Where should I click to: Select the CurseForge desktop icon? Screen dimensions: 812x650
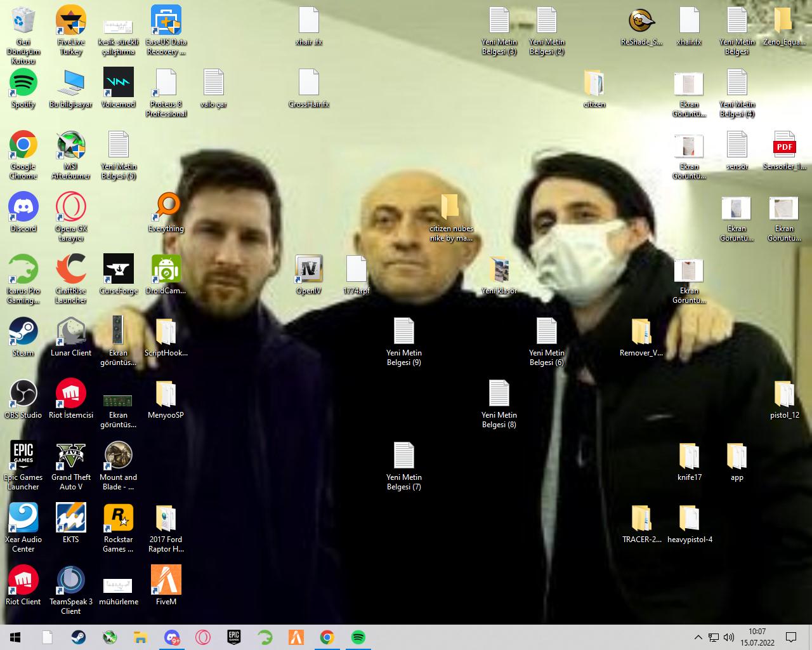(119, 274)
